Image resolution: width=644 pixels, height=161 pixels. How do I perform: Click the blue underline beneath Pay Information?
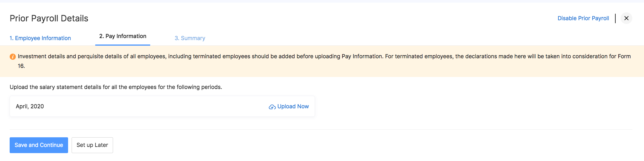[x=123, y=45]
